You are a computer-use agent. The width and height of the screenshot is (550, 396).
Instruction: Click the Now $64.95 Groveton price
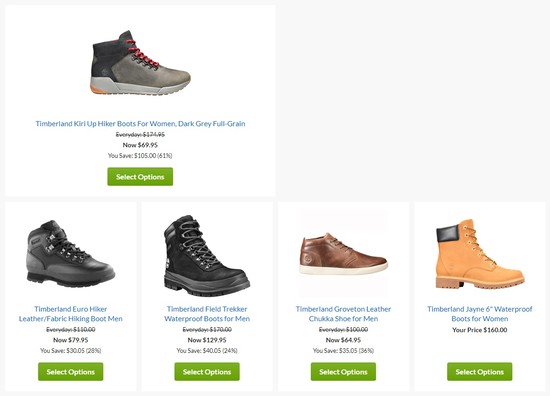343,340
